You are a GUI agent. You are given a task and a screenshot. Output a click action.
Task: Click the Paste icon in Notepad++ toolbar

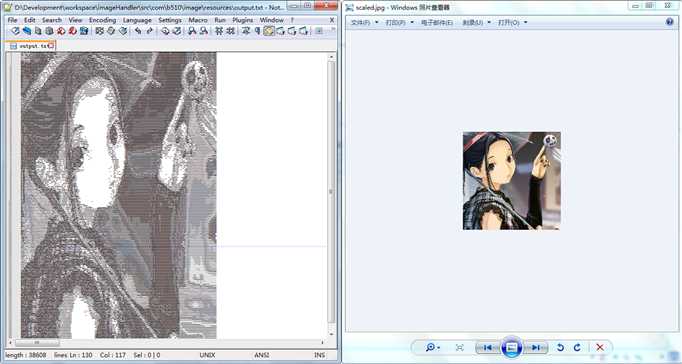pos(123,30)
